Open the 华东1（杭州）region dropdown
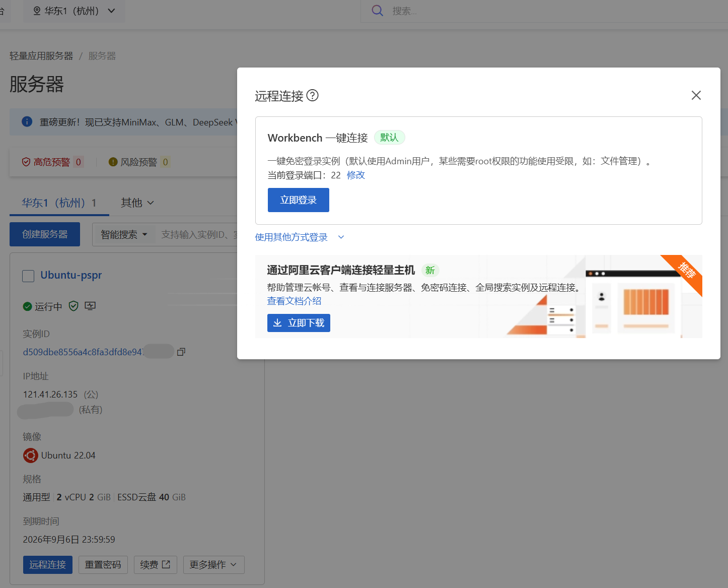728x588 pixels. point(74,11)
